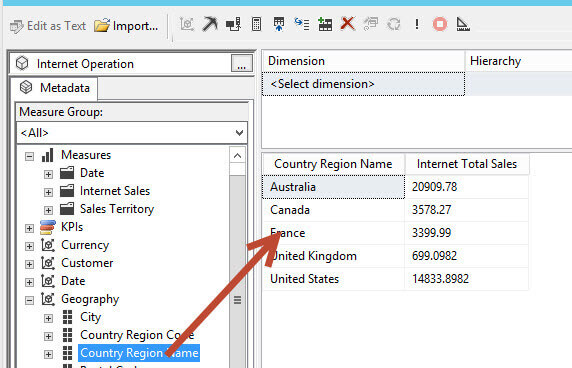Execute query with the exclamation icon

tap(417, 24)
